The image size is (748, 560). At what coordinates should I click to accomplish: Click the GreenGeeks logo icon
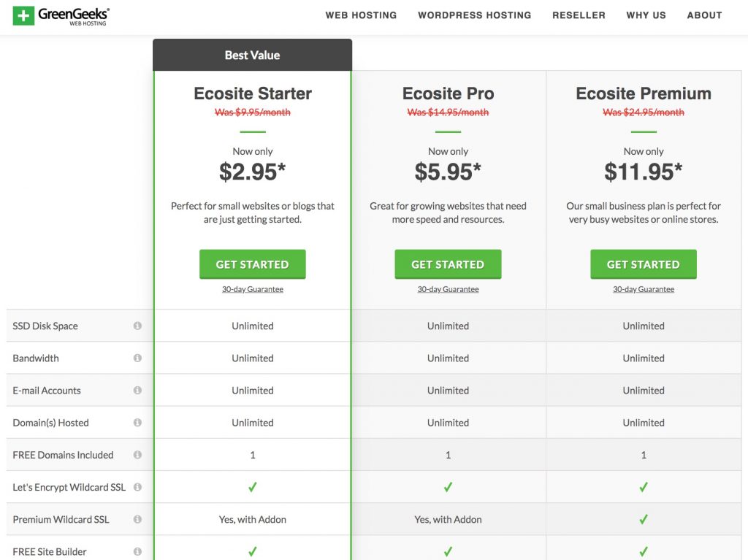(23, 15)
